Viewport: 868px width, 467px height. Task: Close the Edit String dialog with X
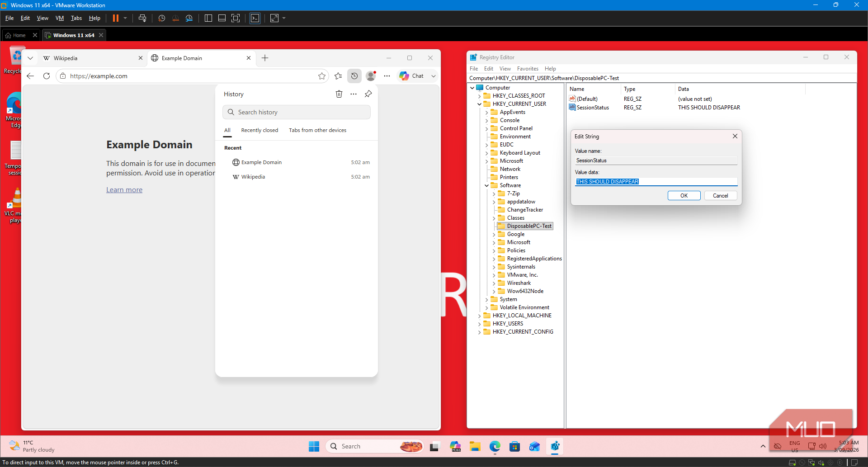735,136
